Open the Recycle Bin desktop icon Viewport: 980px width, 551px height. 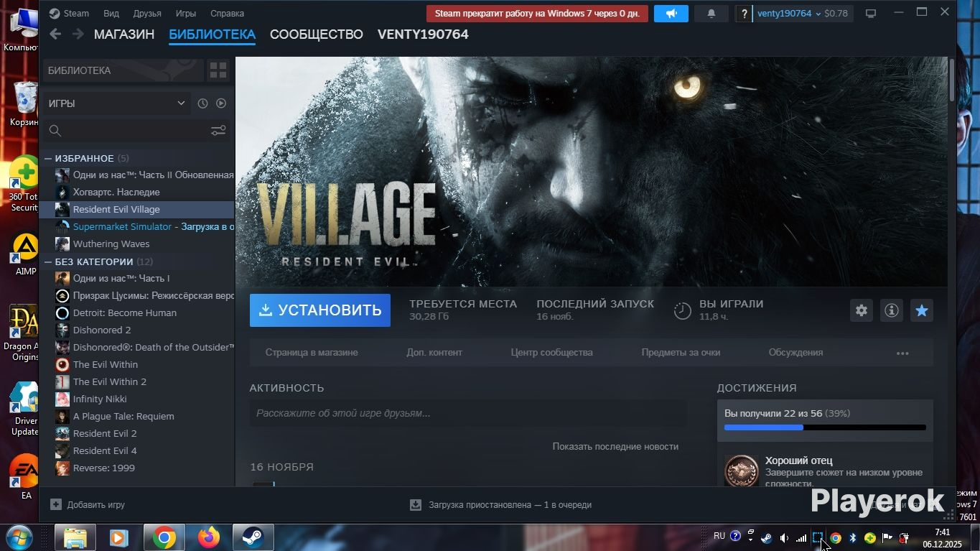25,103
